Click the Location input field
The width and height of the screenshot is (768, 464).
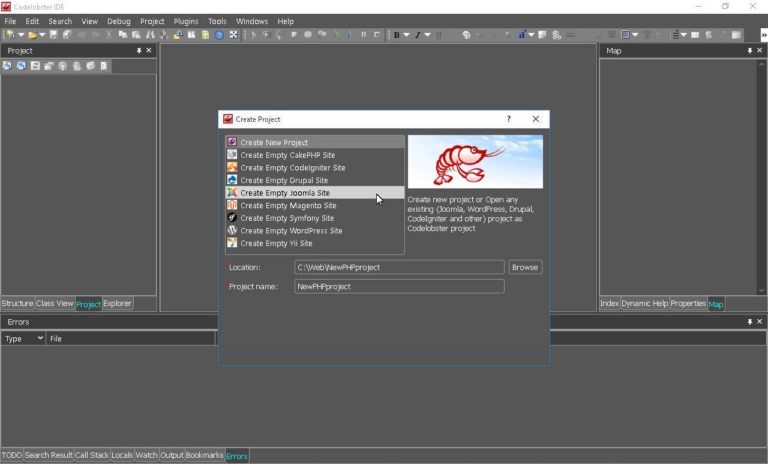point(399,267)
